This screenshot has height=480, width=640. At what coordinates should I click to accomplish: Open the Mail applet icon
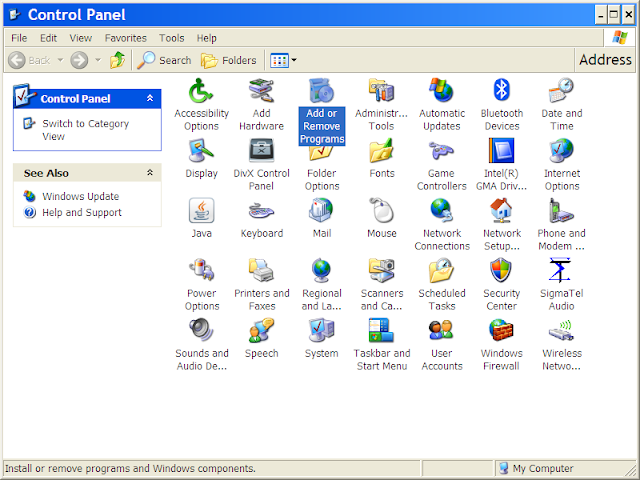pos(322,210)
